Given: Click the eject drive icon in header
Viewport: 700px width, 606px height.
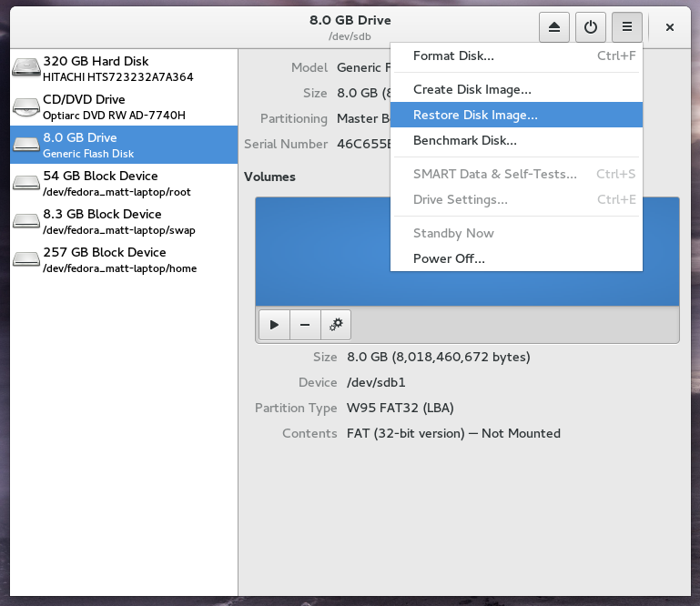Looking at the screenshot, I should 554,27.
